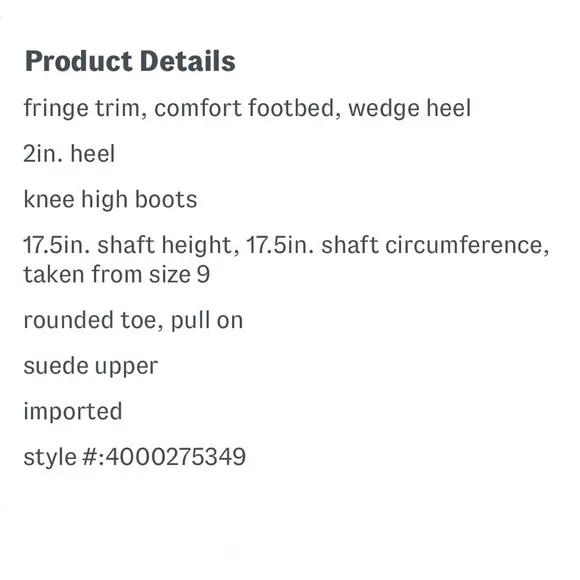Click the 'comfort footbed' phrase

click(247, 108)
